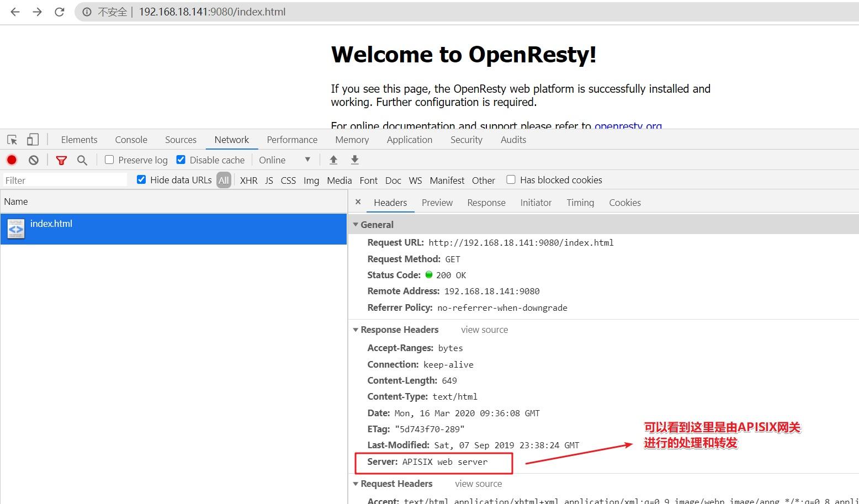Reload the page with the refresh icon
This screenshot has width=859, height=504.
pyautogui.click(x=60, y=12)
